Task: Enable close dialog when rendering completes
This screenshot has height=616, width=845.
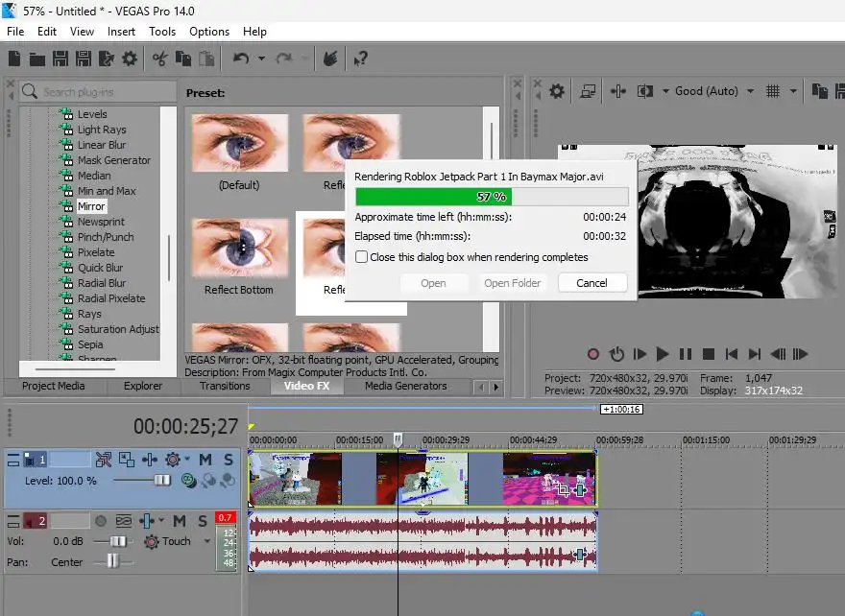Action: pos(361,257)
